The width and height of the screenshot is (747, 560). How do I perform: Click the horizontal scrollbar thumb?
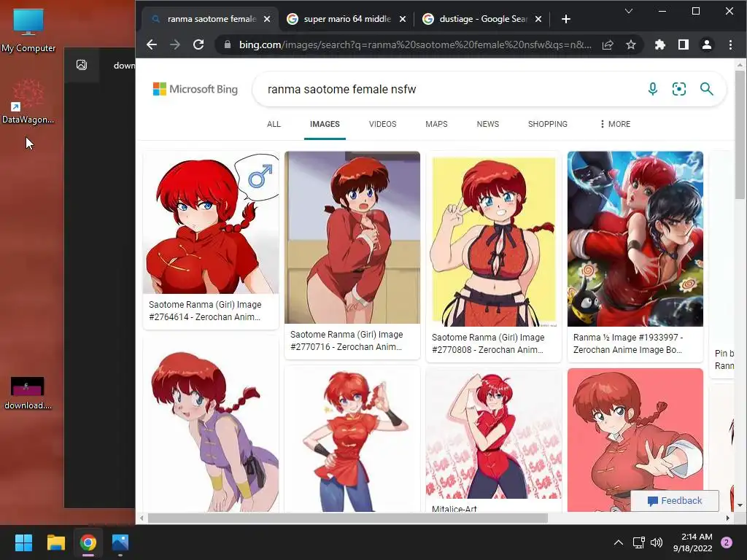click(x=348, y=518)
